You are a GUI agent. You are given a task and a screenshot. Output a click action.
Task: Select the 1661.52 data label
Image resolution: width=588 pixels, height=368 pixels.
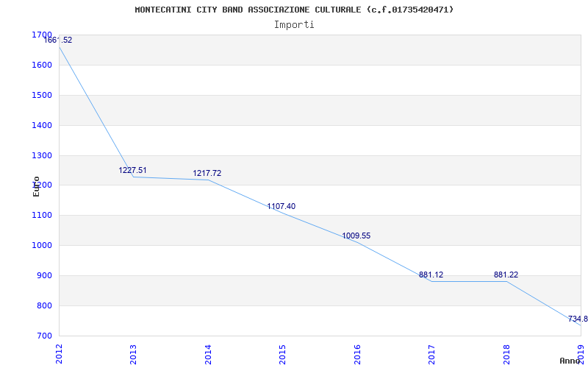[x=58, y=40]
